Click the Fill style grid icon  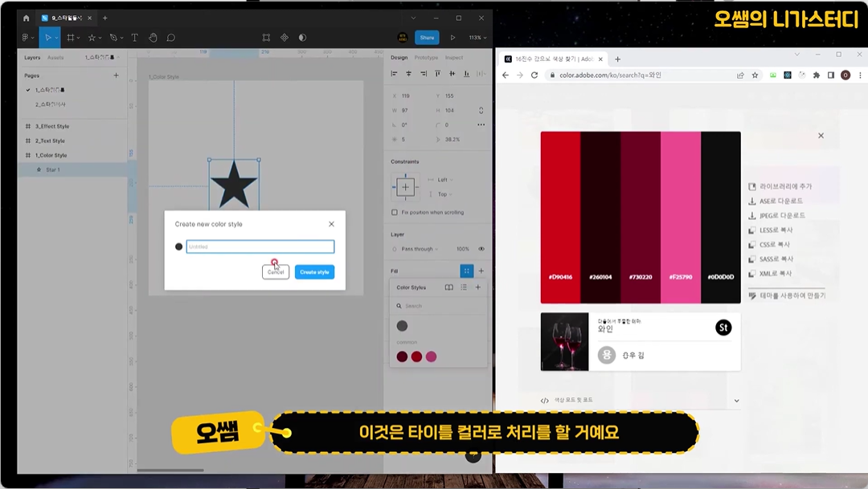[x=467, y=271]
